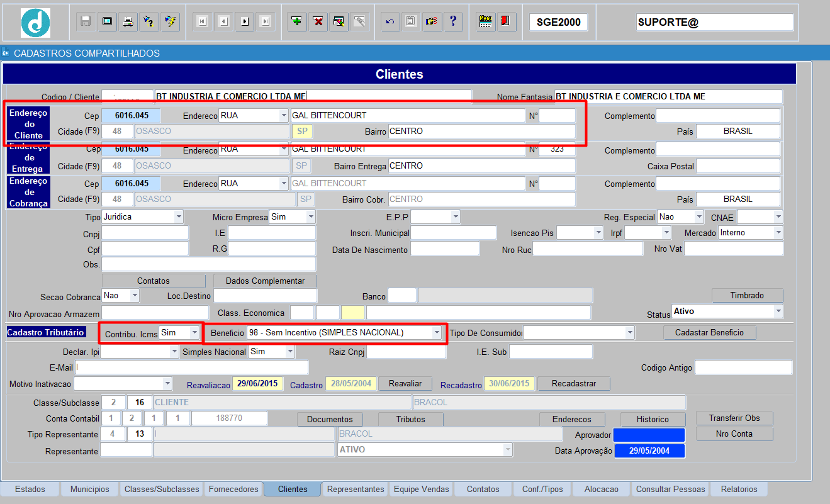
Task: Switch to the Estados tab
Action: [30, 489]
